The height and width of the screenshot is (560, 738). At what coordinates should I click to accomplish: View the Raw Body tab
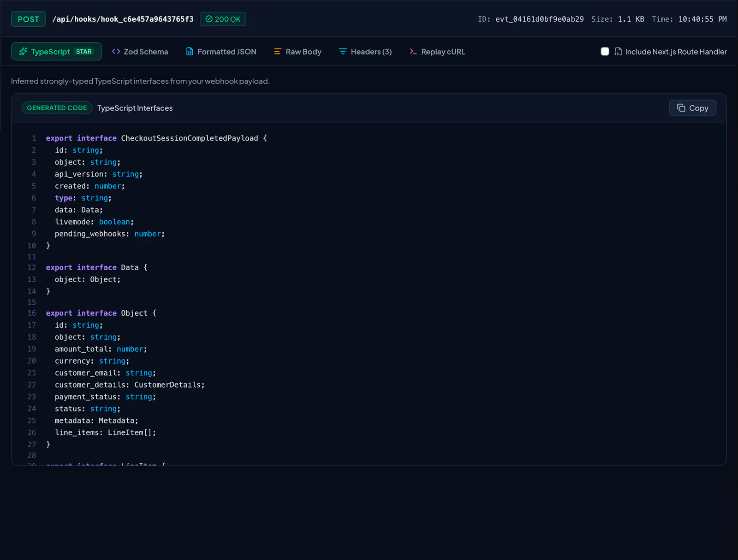298,52
